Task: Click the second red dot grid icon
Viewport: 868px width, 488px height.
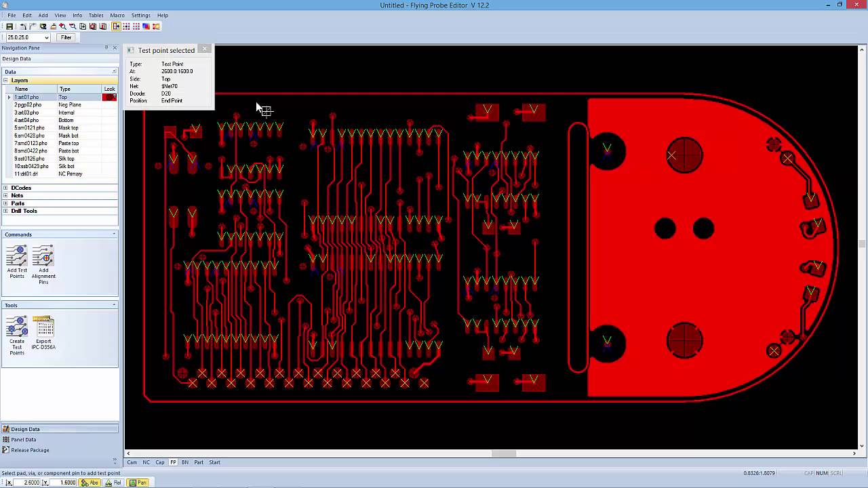Action: 136,26
